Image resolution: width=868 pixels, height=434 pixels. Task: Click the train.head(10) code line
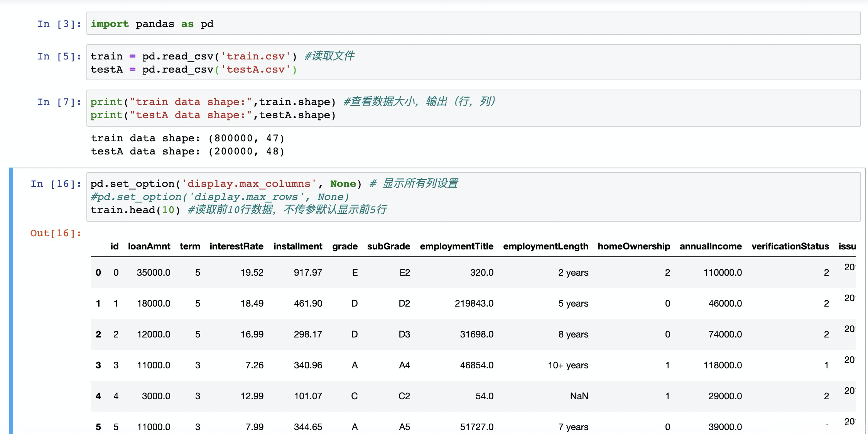tap(135, 210)
